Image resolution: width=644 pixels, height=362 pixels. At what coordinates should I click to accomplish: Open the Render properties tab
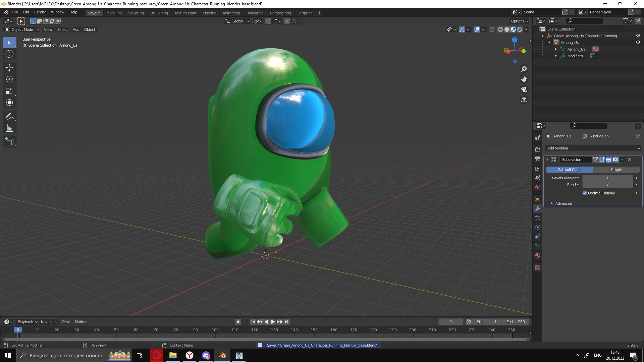[538, 149]
